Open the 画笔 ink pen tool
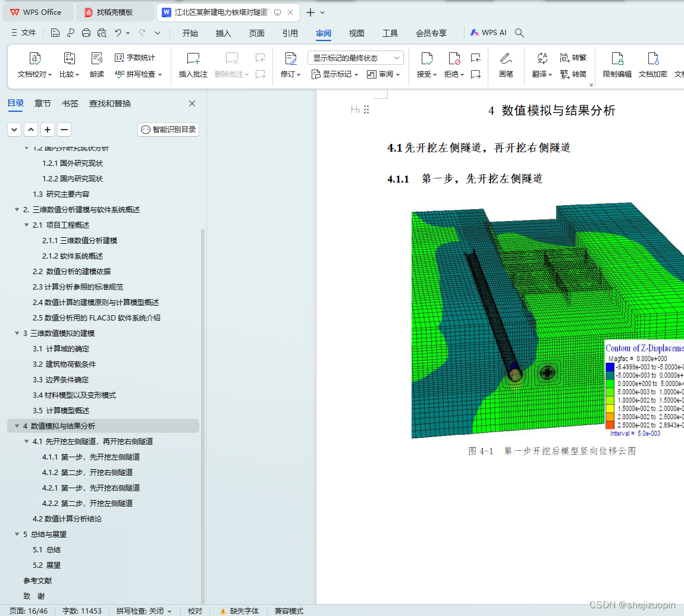The height and width of the screenshot is (616, 684). tap(506, 62)
